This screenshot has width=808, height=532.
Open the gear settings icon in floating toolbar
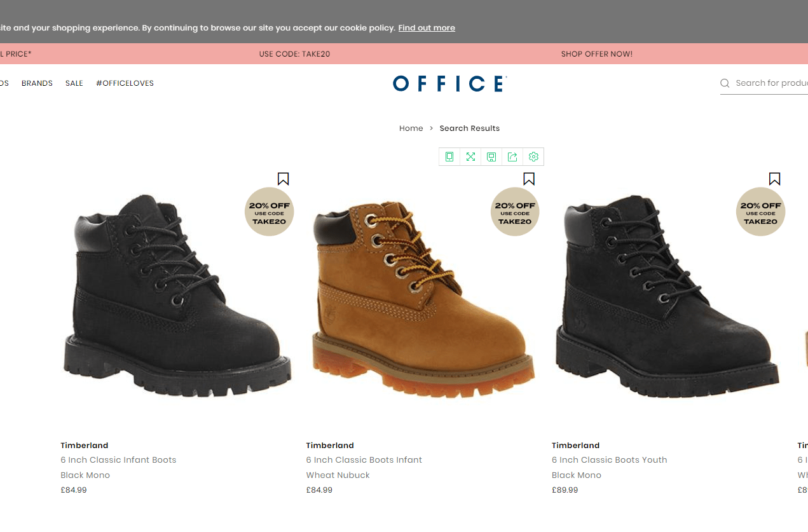[533, 157]
